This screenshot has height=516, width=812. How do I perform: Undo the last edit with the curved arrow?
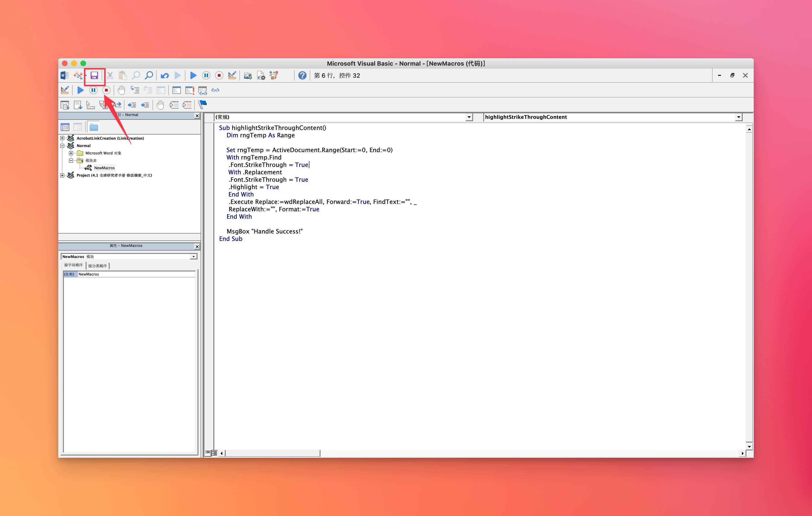click(165, 75)
